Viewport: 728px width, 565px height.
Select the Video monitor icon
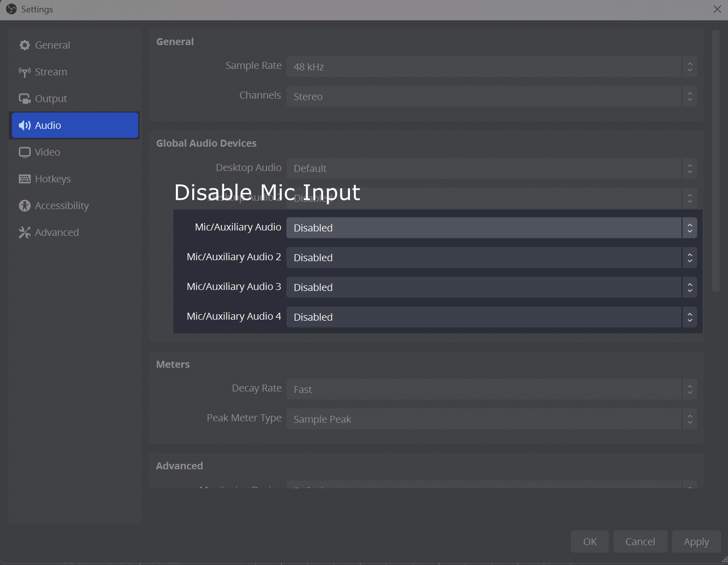[x=24, y=152]
